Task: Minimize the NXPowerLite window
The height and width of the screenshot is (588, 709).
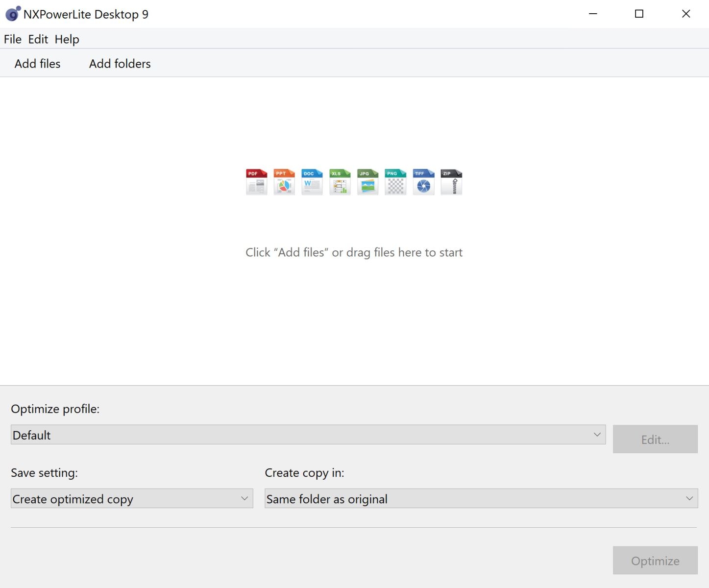Action: (593, 14)
